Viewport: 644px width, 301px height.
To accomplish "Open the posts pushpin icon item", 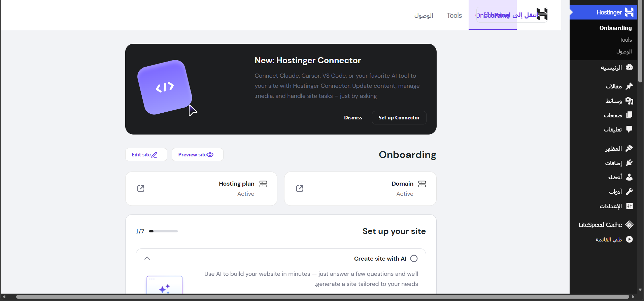I will [629, 86].
